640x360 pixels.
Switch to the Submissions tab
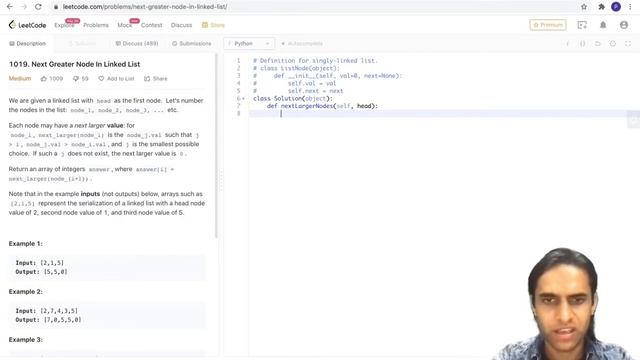[191, 44]
